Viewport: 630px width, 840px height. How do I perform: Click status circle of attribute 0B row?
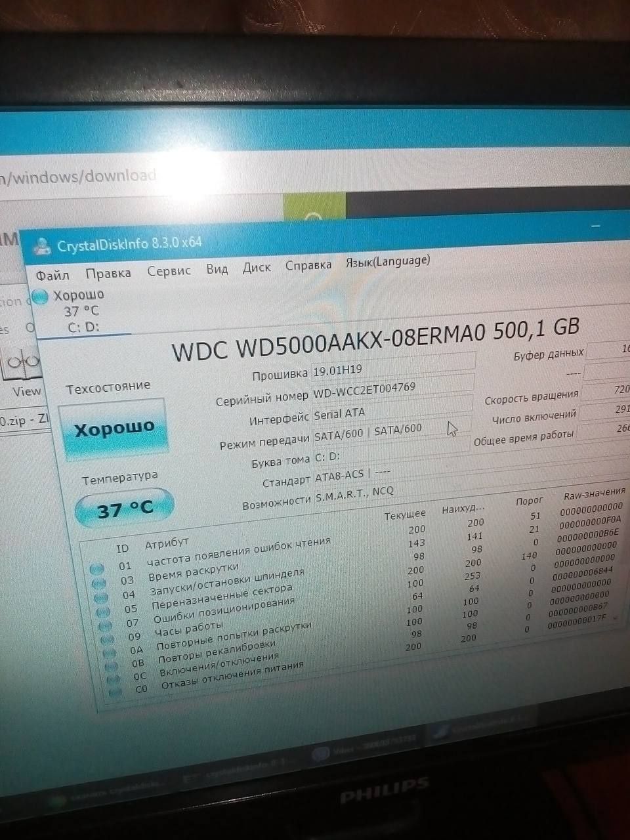(x=113, y=666)
